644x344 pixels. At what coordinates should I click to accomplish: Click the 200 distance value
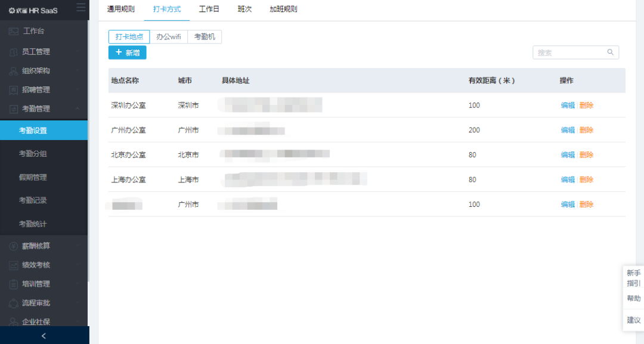click(x=474, y=130)
